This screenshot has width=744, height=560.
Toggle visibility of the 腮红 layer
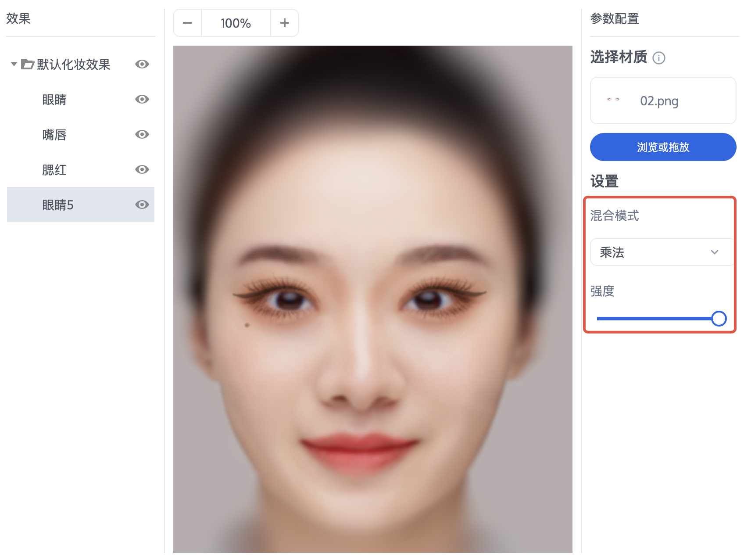pos(142,169)
